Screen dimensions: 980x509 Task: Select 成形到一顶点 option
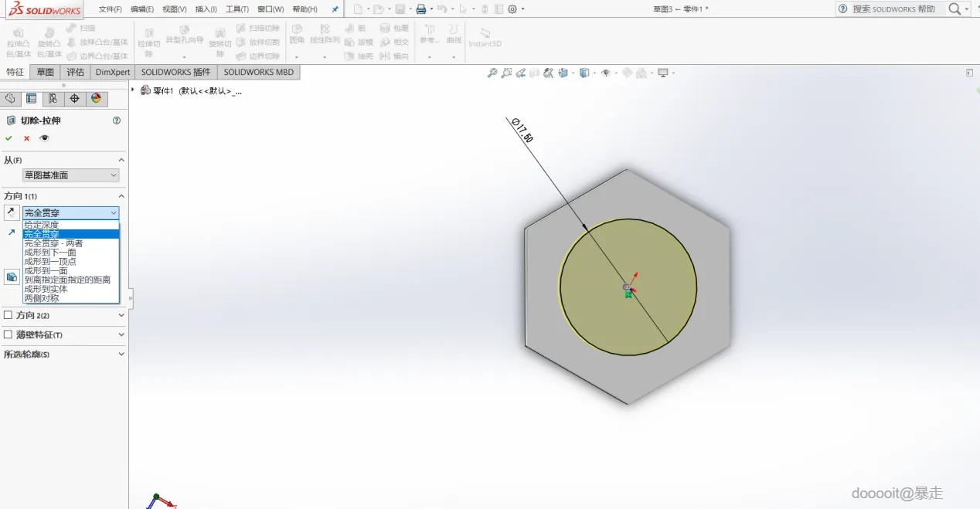click(71, 262)
